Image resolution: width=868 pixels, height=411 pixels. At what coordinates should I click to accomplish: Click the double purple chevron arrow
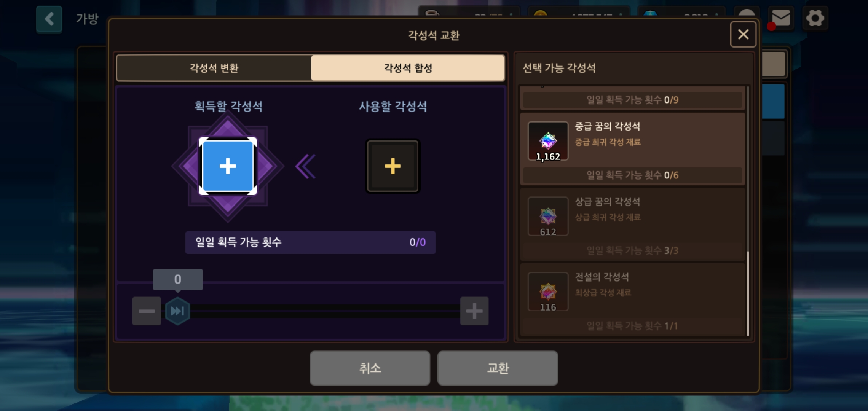pos(305,166)
